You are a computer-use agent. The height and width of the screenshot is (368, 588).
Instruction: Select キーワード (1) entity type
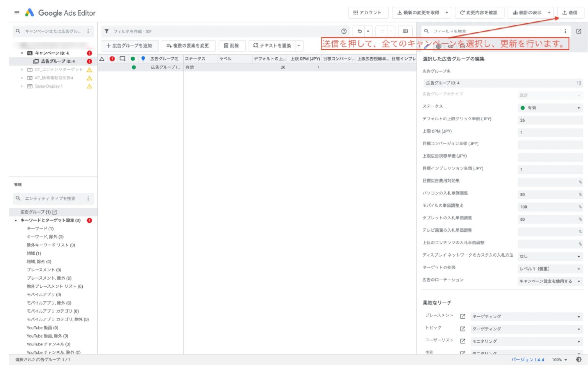pyautogui.click(x=40, y=229)
